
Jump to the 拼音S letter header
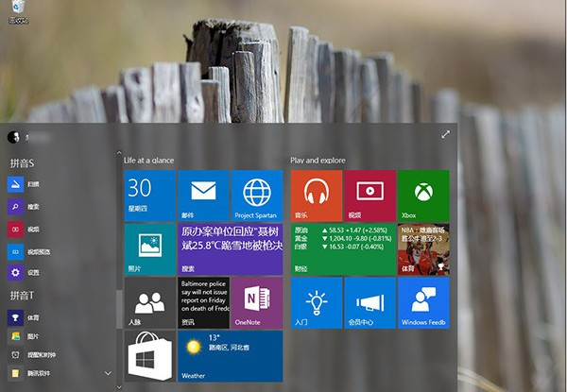tap(22, 163)
